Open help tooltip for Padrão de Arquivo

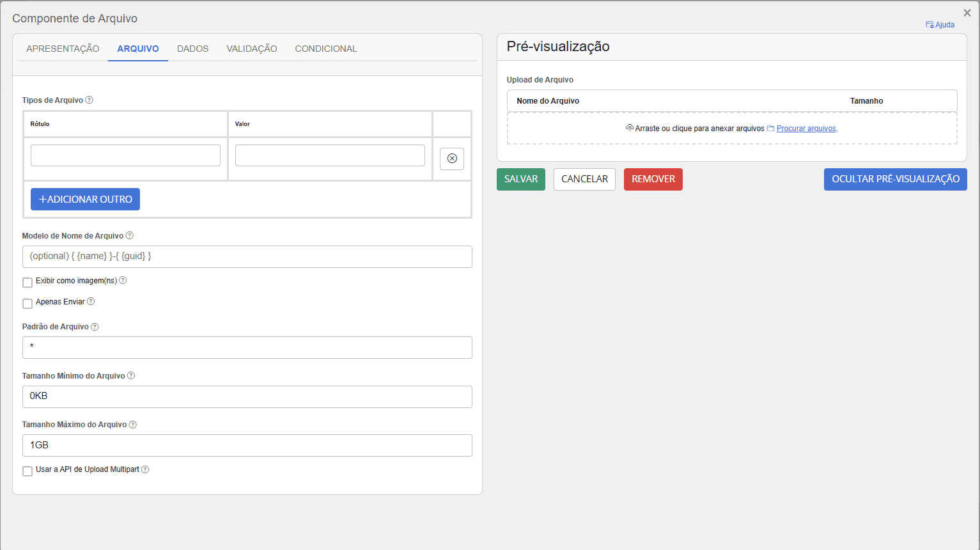pyautogui.click(x=95, y=326)
